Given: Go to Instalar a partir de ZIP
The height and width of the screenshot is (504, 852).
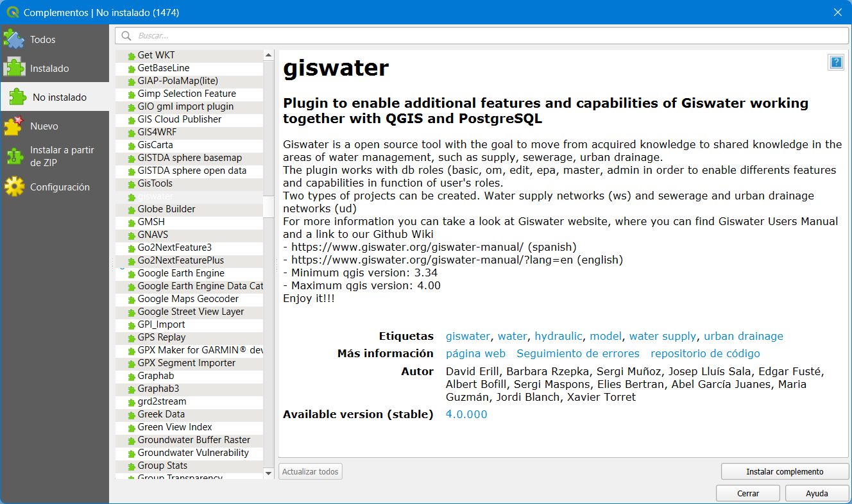Looking at the screenshot, I should click(x=55, y=156).
